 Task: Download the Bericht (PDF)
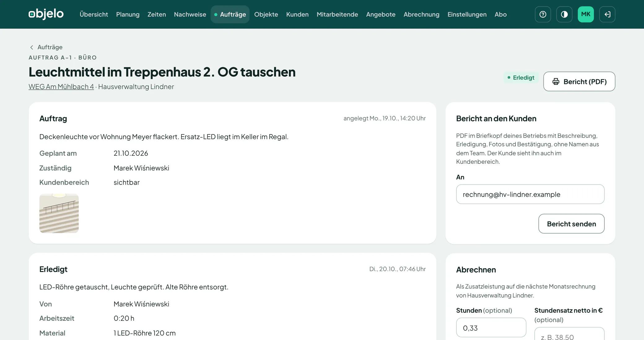[579, 81]
